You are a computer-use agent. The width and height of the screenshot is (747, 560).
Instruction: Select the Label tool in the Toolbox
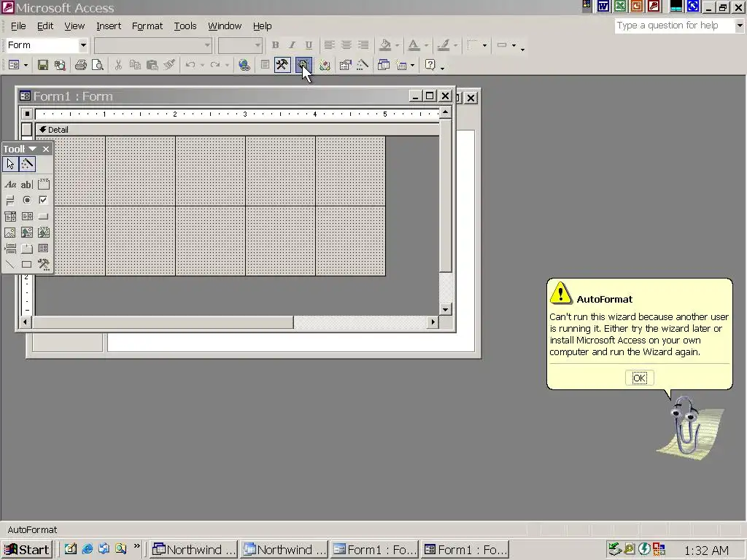pos(10,184)
